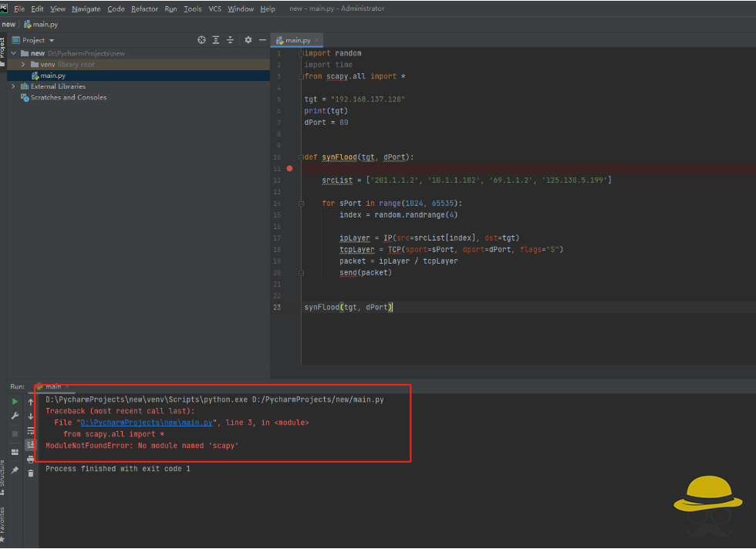The height and width of the screenshot is (549, 756).
Task: Click Collapse All in Project panel toolbar
Action: pyautogui.click(x=230, y=40)
